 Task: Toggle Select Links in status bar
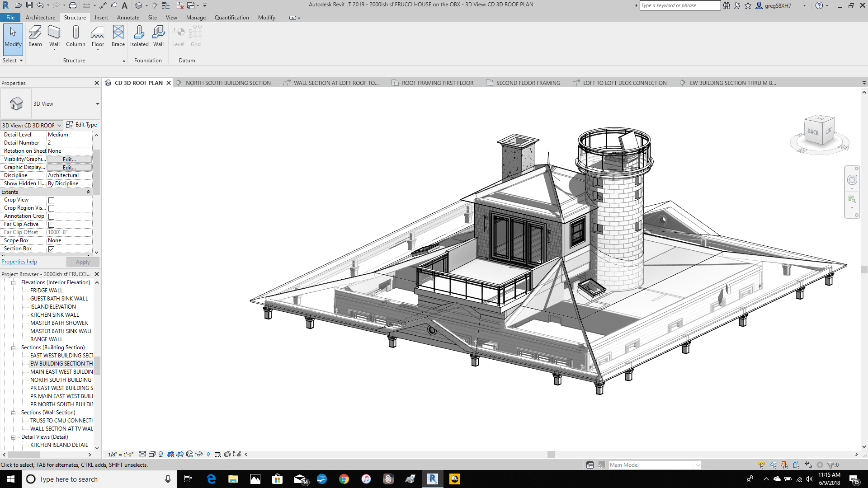click(761, 465)
